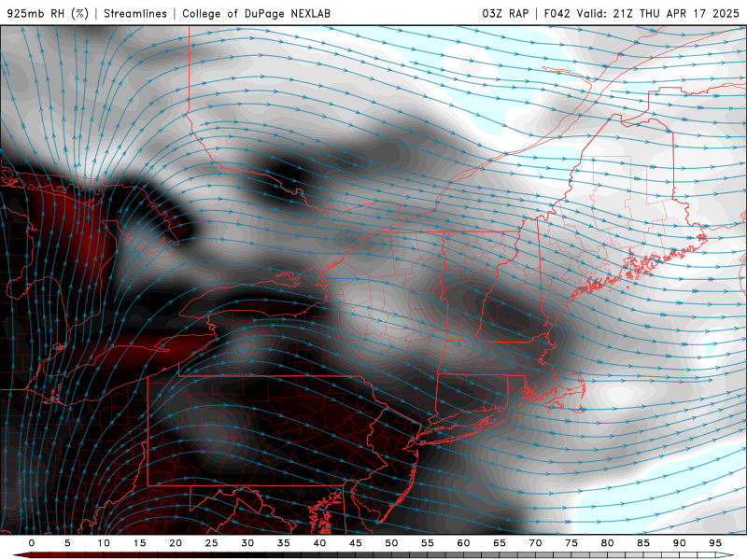Viewport: 747px width, 560px height.
Task: Click the "20" label on the color scale
Action: (x=176, y=543)
